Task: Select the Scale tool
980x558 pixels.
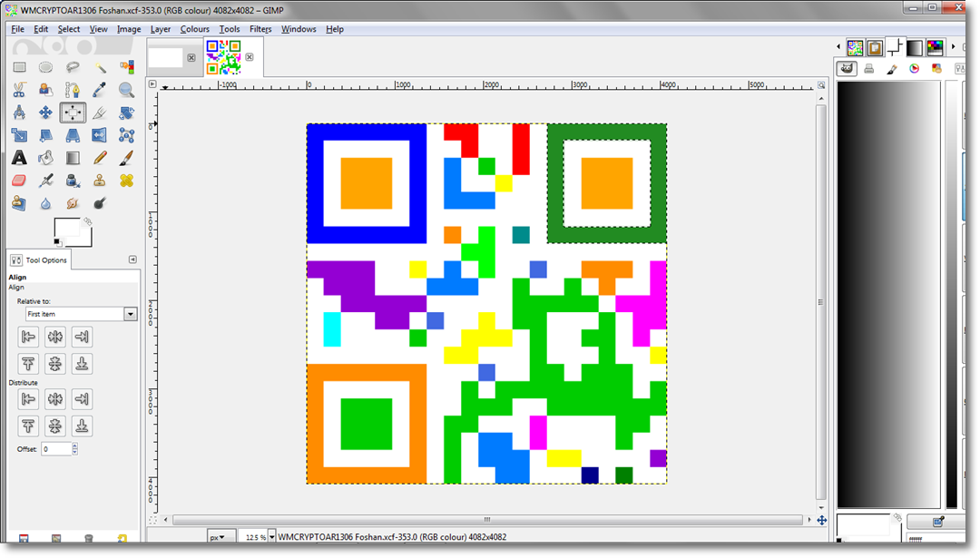Action: point(19,135)
